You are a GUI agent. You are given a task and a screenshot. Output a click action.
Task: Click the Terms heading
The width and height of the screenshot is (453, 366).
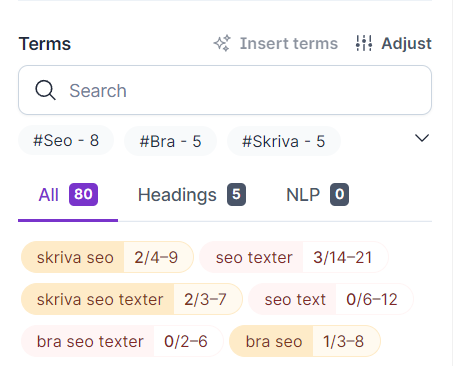(x=45, y=44)
